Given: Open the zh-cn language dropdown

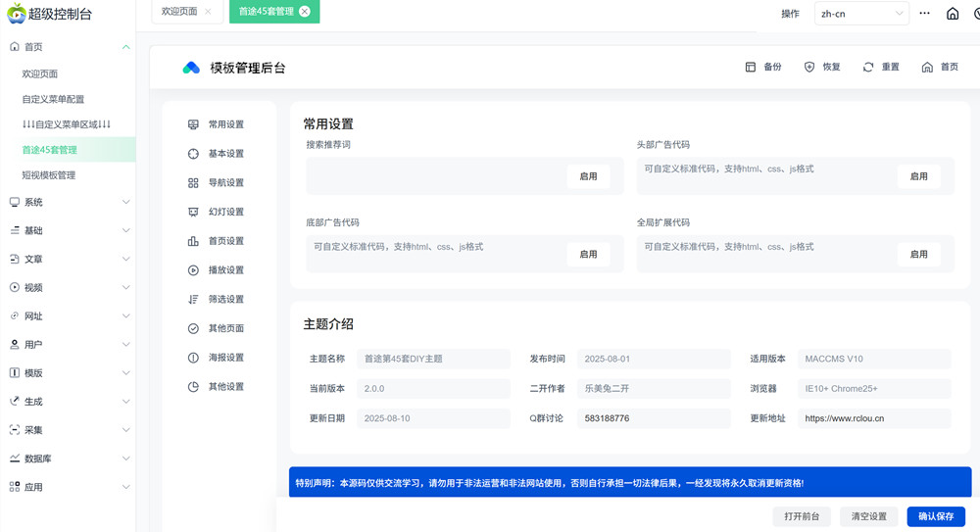Looking at the screenshot, I should tap(861, 14).
